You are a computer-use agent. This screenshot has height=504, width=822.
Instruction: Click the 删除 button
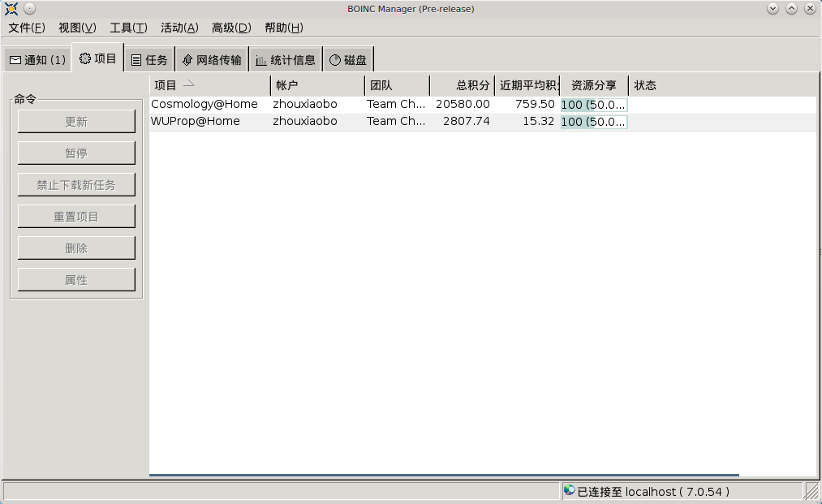[76, 248]
